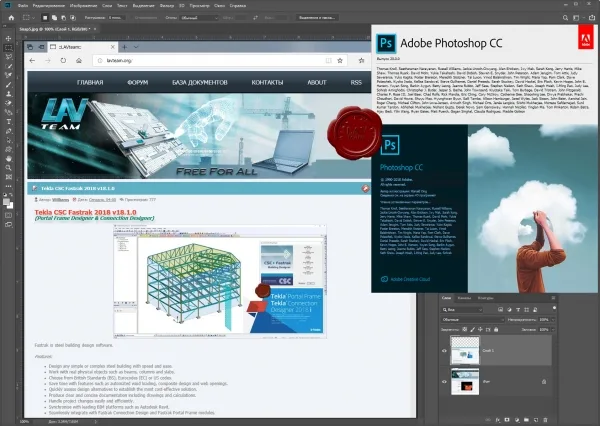The height and width of the screenshot is (426, 600).
Task: Select the Rectangular Marquee tool in the toolbox
Action: click(8, 48)
